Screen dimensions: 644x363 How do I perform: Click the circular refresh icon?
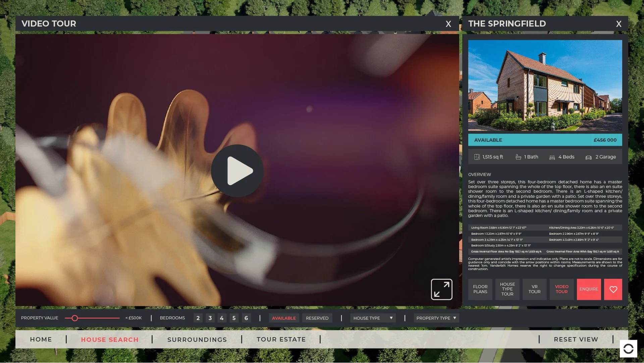click(x=628, y=349)
